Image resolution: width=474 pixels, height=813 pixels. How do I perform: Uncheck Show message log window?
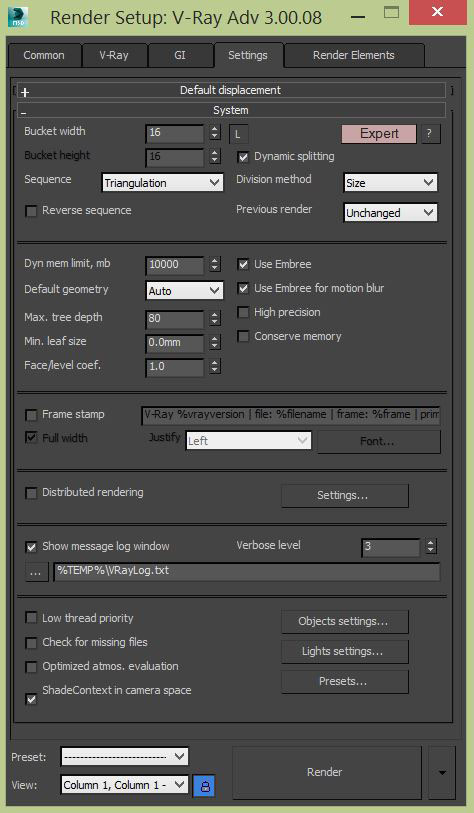tap(31, 547)
